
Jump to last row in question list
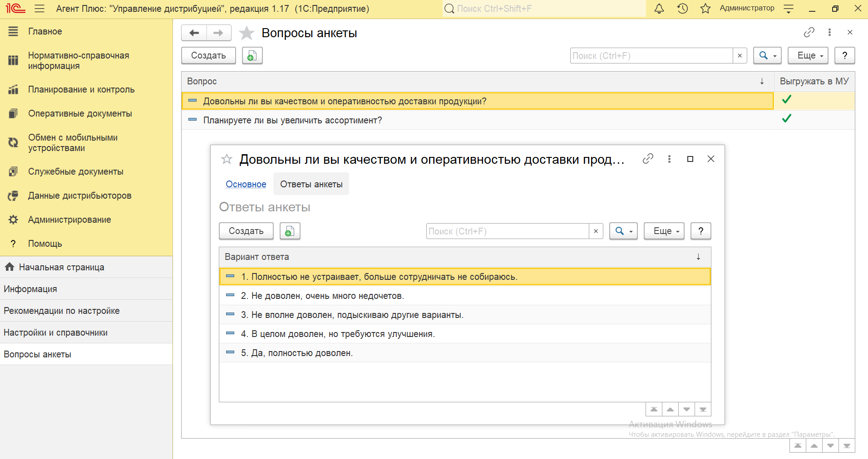[x=847, y=445]
